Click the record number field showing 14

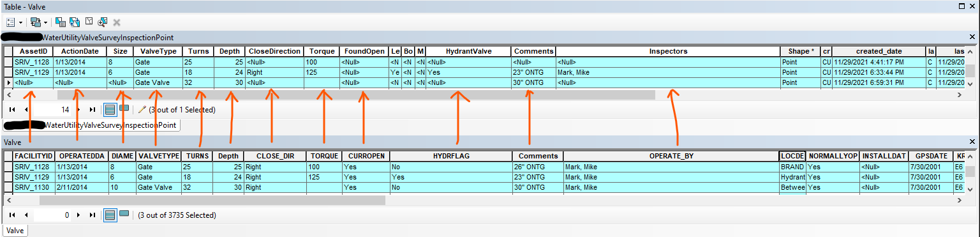[x=53, y=109]
